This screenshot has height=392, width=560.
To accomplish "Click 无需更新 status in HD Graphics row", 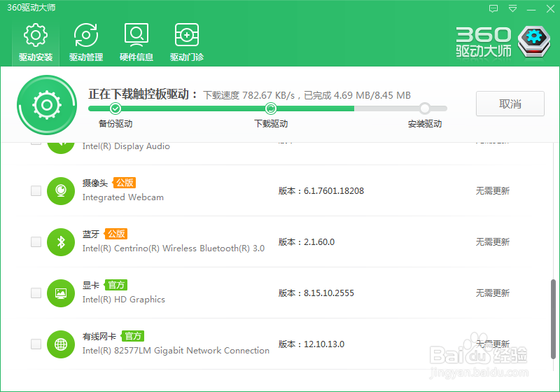I will [x=493, y=293].
